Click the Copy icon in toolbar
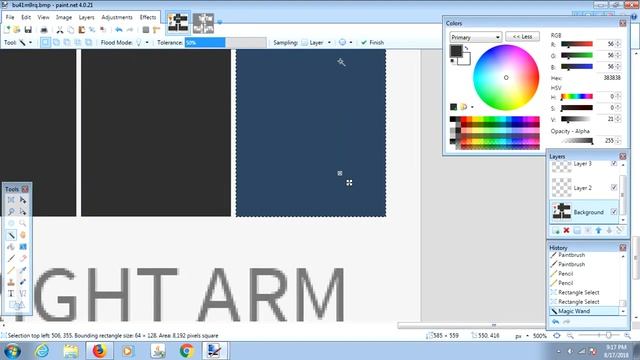 pyautogui.click(x=71, y=30)
